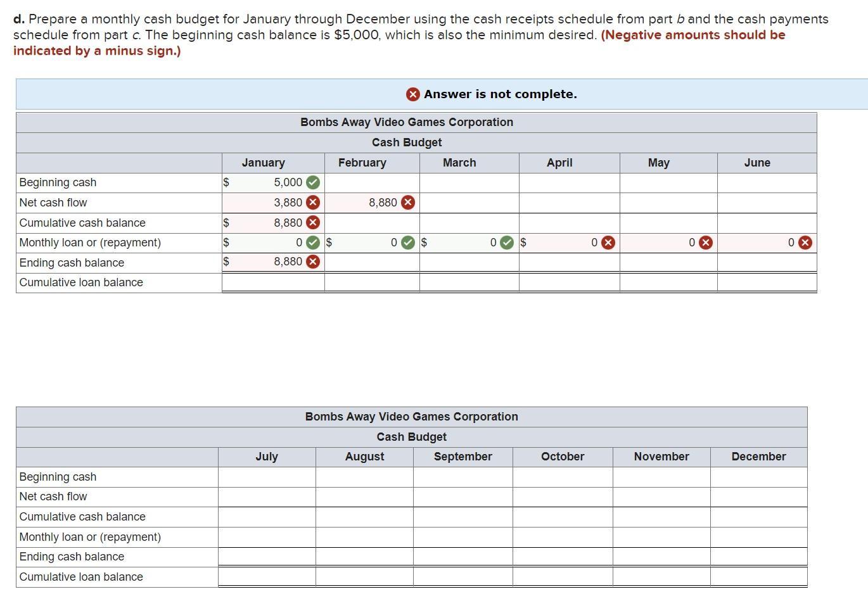Click green checkmark in February monthly loan cell
868x613 pixels.
(x=408, y=243)
